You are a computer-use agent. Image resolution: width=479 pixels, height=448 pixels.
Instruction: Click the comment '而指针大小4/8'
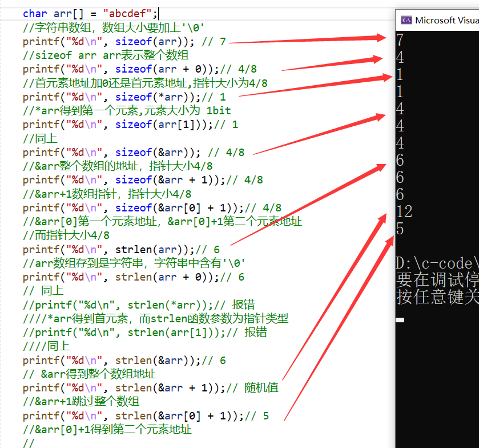66,235
